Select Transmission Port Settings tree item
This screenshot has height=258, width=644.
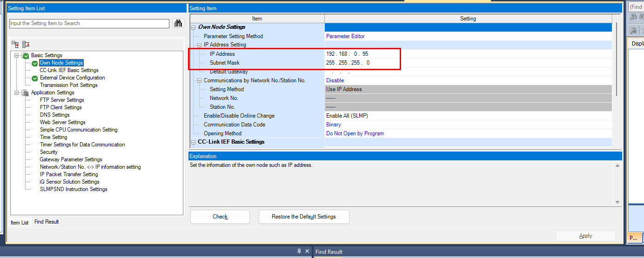click(69, 86)
